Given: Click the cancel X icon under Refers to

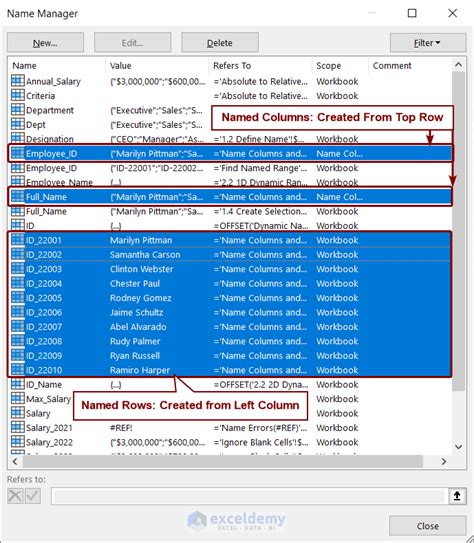Looking at the screenshot, I should tap(15, 496).
